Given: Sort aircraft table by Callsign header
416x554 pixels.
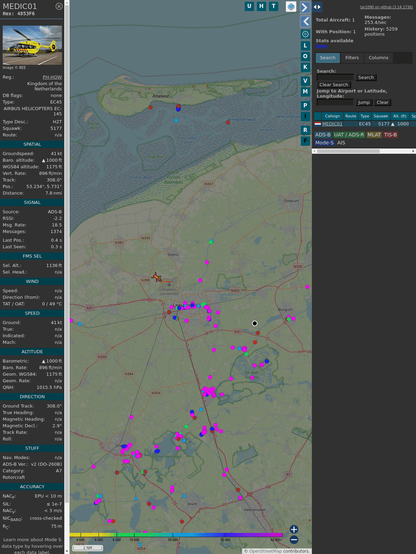Looking at the screenshot, I should (332, 116).
